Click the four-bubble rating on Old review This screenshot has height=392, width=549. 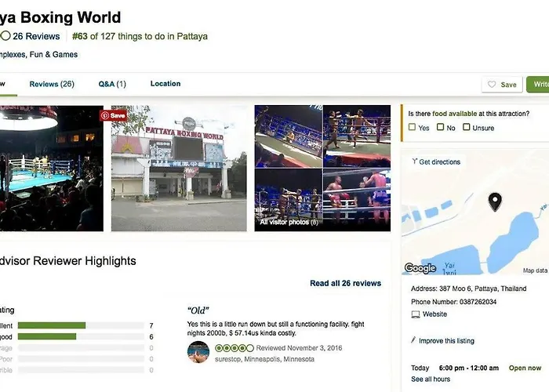coord(235,348)
